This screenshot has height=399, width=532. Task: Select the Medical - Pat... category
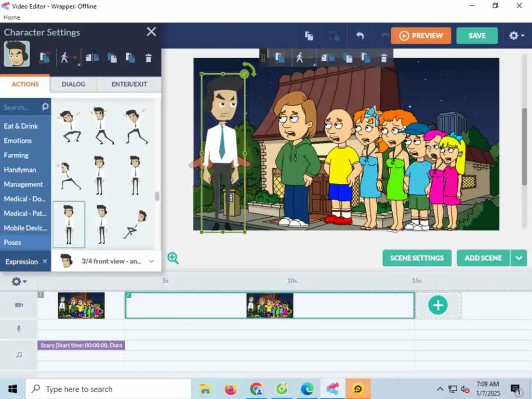25,214
